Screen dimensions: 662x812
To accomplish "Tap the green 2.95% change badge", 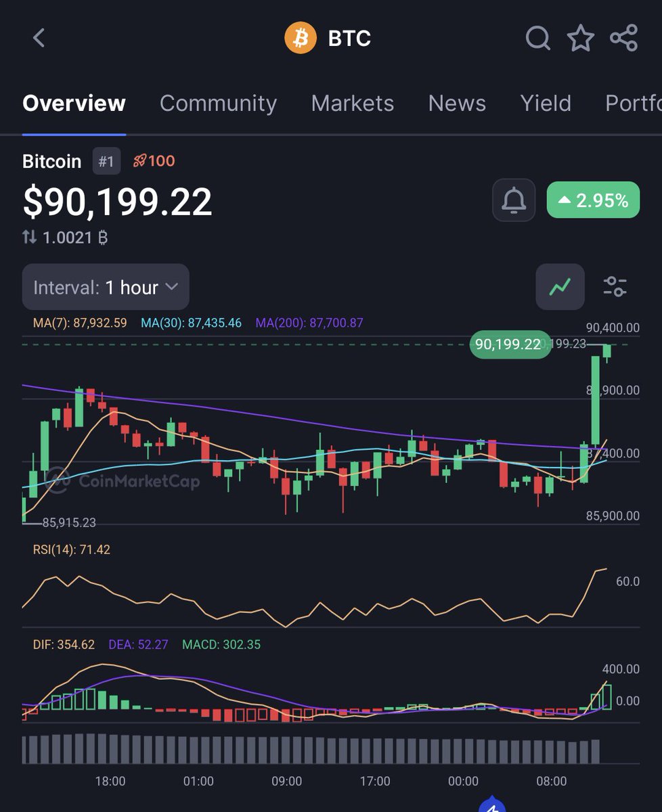I will point(593,200).
